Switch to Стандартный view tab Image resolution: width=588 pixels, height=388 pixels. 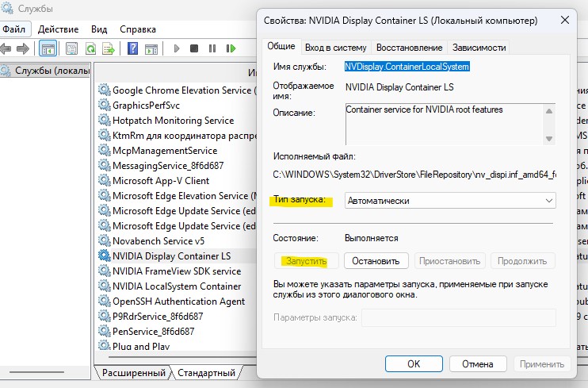click(206, 373)
